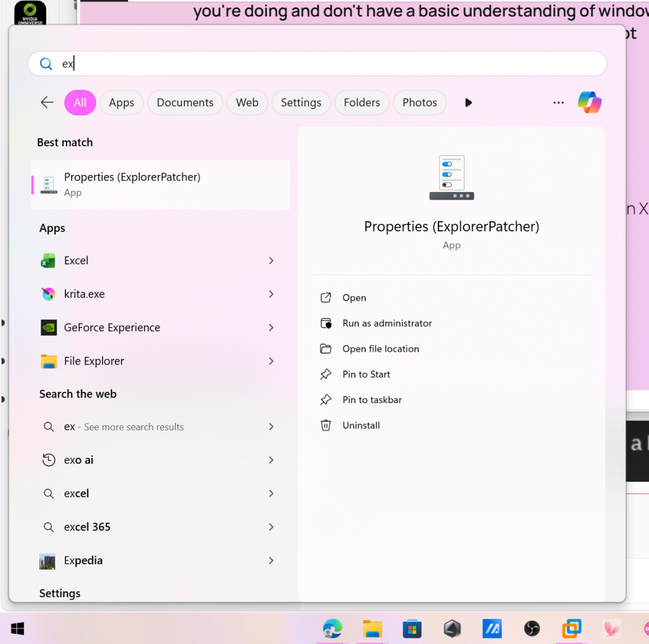Click the Copilot icon in search panel

coord(589,103)
